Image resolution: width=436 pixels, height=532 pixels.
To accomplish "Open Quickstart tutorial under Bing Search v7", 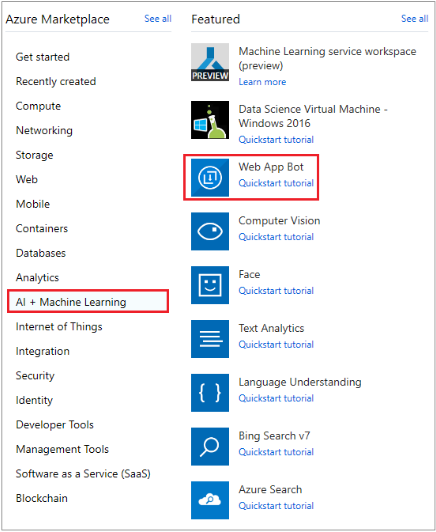I will [x=276, y=452].
